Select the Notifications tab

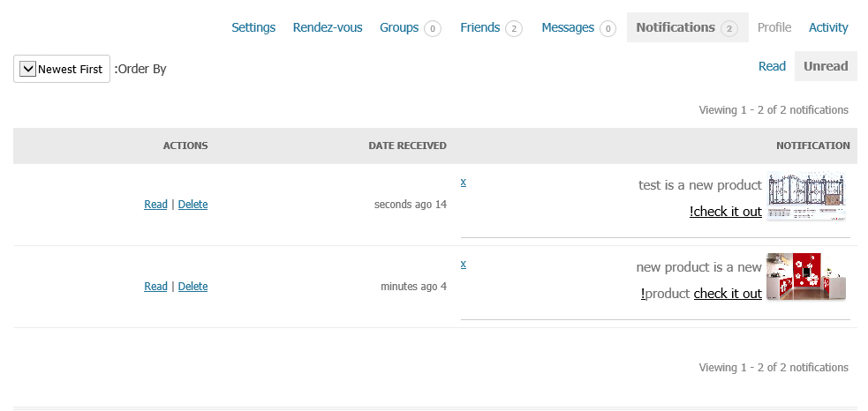[687, 27]
